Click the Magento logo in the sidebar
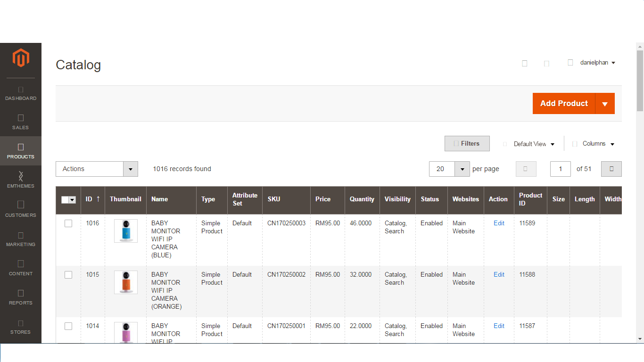The width and height of the screenshot is (644, 362). click(x=21, y=58)
